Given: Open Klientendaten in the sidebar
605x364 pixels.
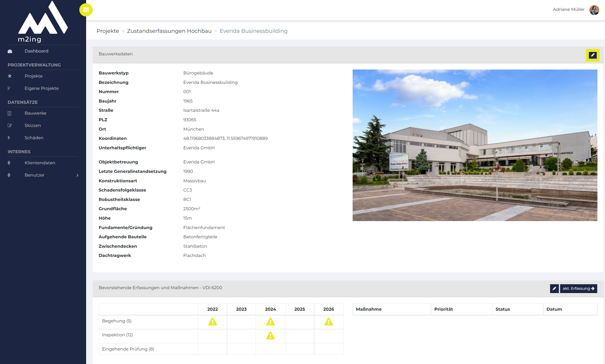Looking at the screenshot, I should click(x=40, y=163).
